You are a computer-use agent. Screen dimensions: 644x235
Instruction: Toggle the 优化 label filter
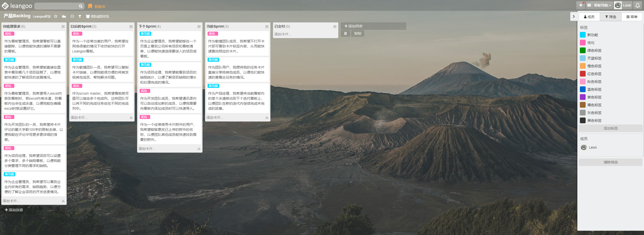[x=590, y=43]
